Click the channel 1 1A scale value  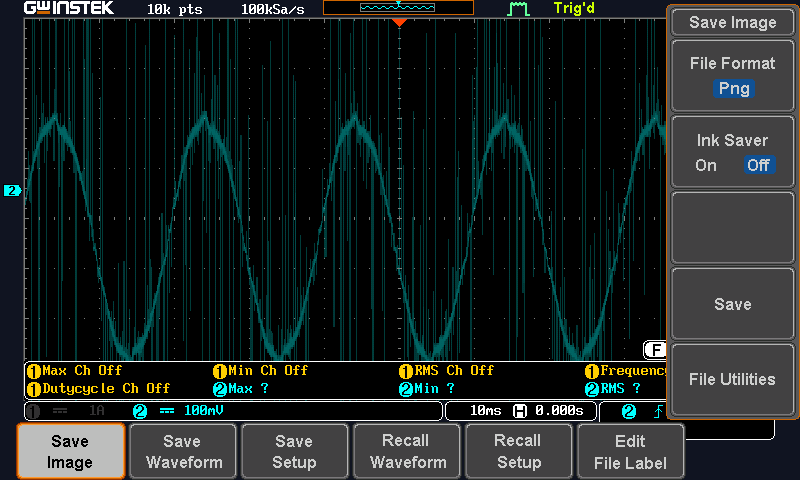click(x=97, y=411)
